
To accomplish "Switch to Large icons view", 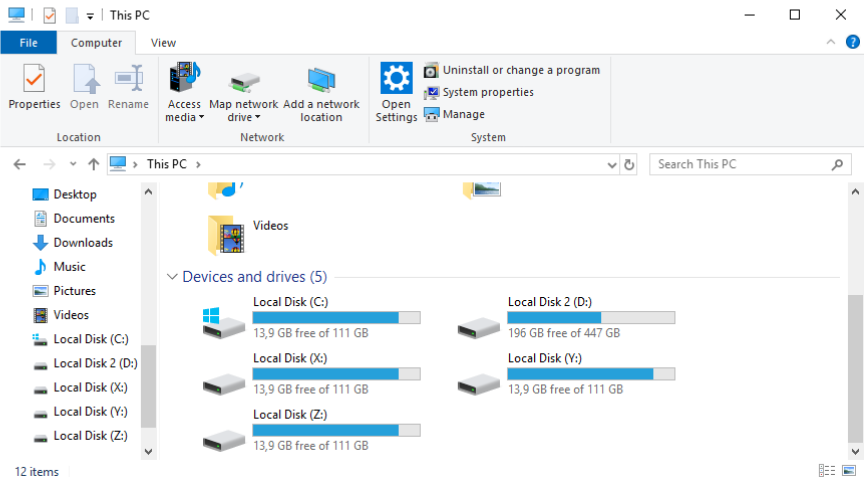I will click(x=849, y=471).
